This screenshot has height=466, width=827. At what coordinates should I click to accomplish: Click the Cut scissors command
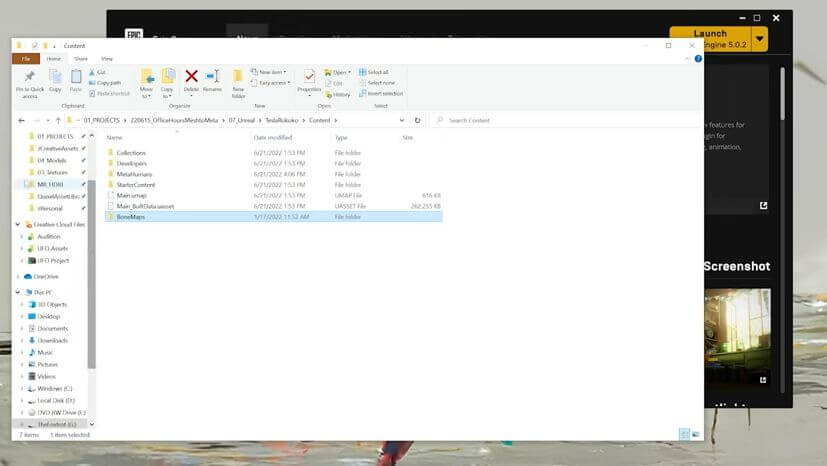(x=97, y=72)
